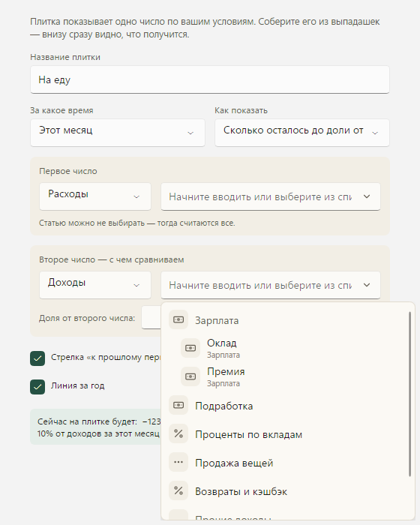Image resolution: width=420 pixels, height=525 pixels.
Task: Click the three-dots icon beside Продажа вещей
Action: (x=178, y=463)
